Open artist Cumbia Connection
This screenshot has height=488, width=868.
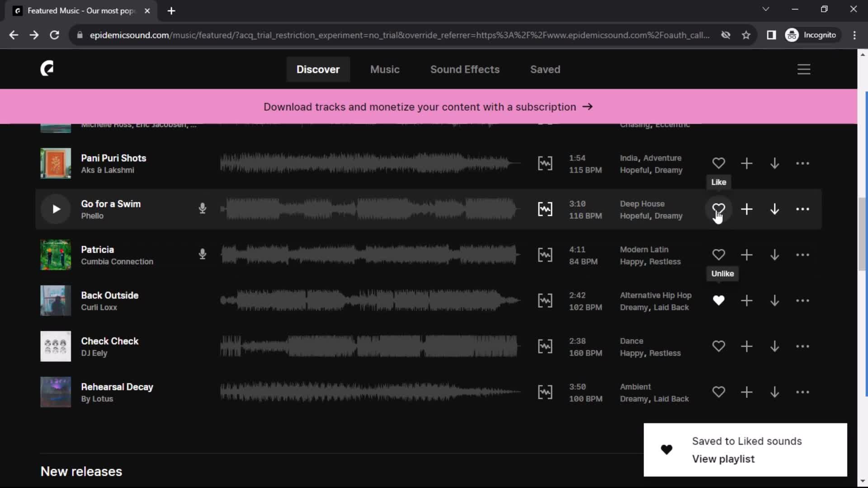tap(117, 262)
